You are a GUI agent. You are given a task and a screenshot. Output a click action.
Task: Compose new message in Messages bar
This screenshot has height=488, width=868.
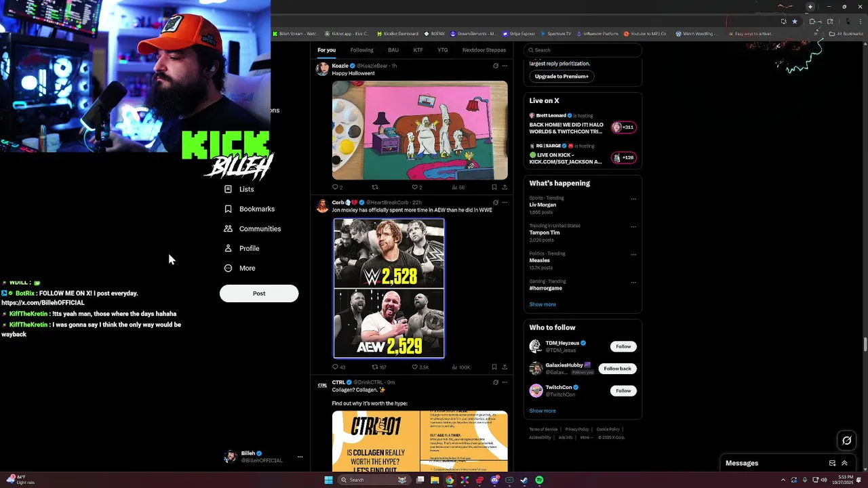tap(832, 464)
